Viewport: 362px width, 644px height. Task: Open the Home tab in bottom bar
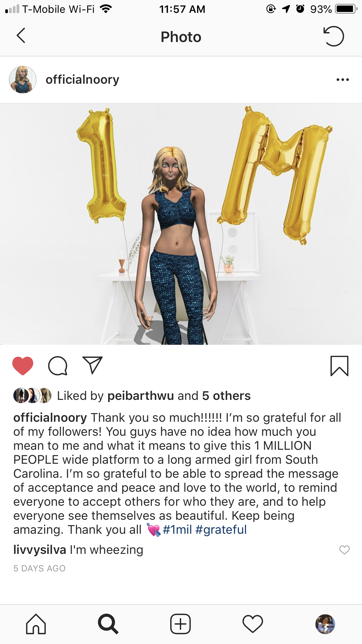tap(36, 624)
